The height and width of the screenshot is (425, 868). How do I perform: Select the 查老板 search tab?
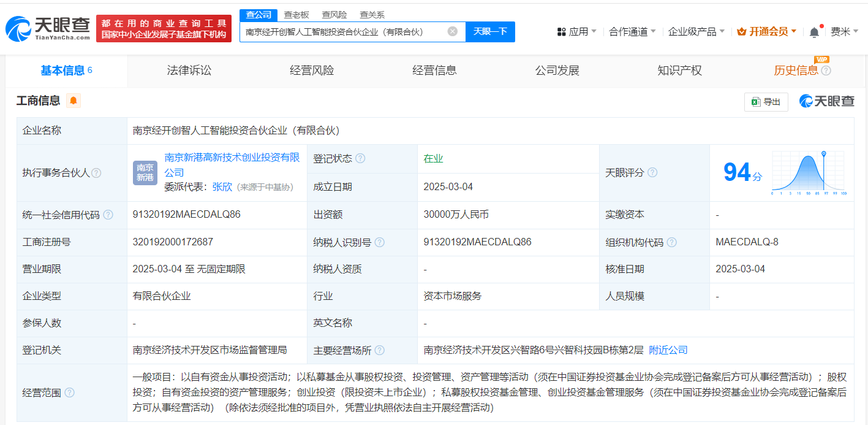(296, 15)
